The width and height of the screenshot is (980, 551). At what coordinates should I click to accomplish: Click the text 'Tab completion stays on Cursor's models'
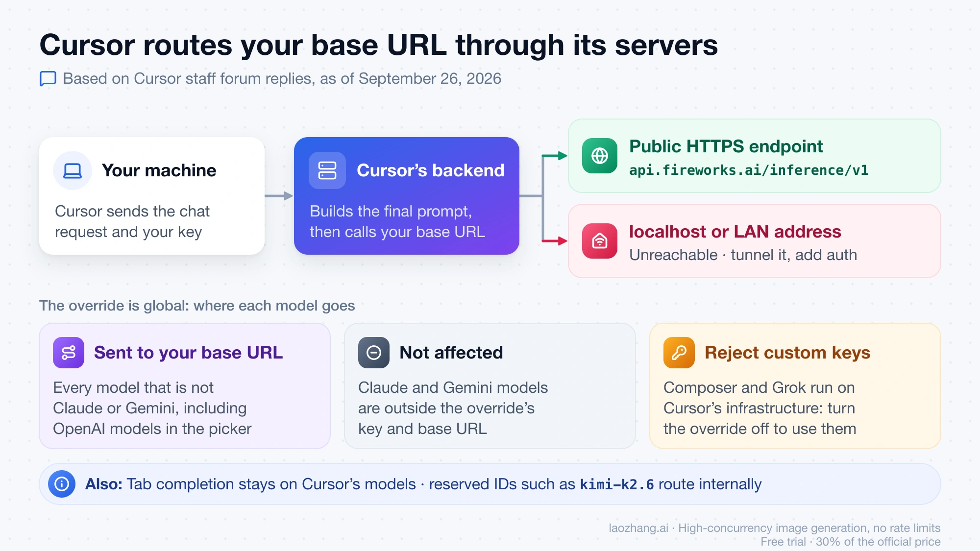(x=271, y=484)
